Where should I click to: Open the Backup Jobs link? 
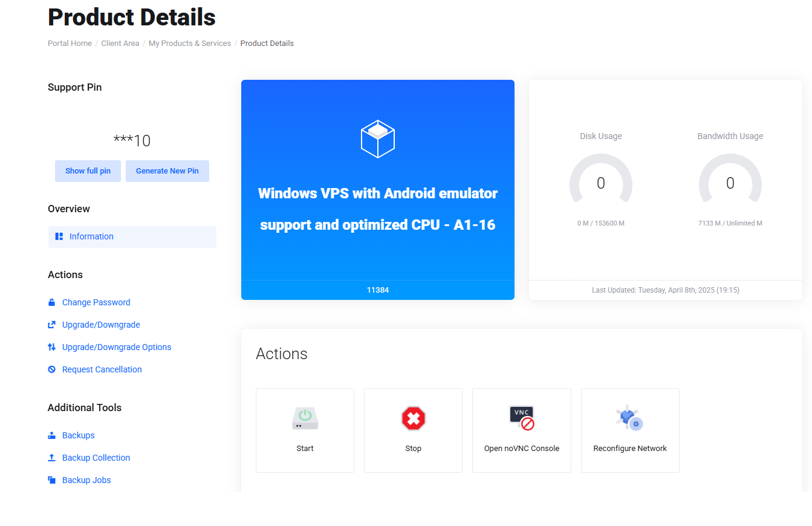click(x=86, y=480)
